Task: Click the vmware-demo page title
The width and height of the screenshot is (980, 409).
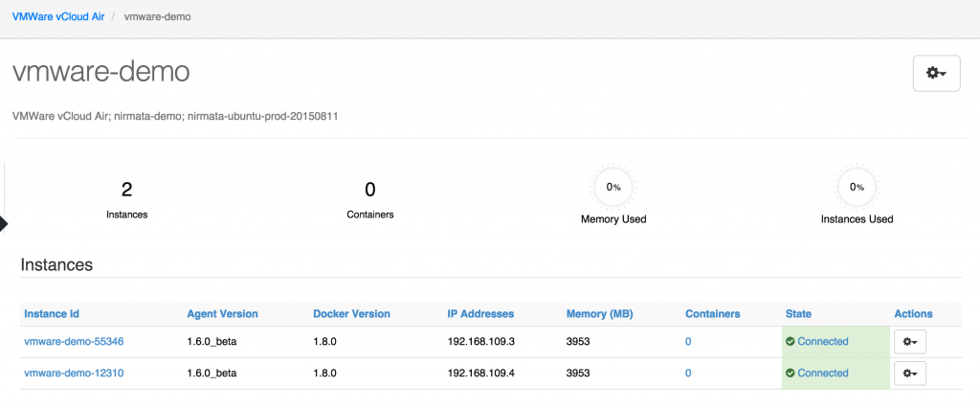Action: [100, 73]
